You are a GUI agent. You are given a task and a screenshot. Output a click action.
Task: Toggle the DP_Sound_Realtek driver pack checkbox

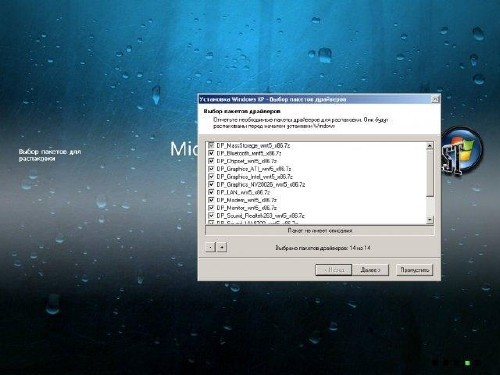(211, 216)
